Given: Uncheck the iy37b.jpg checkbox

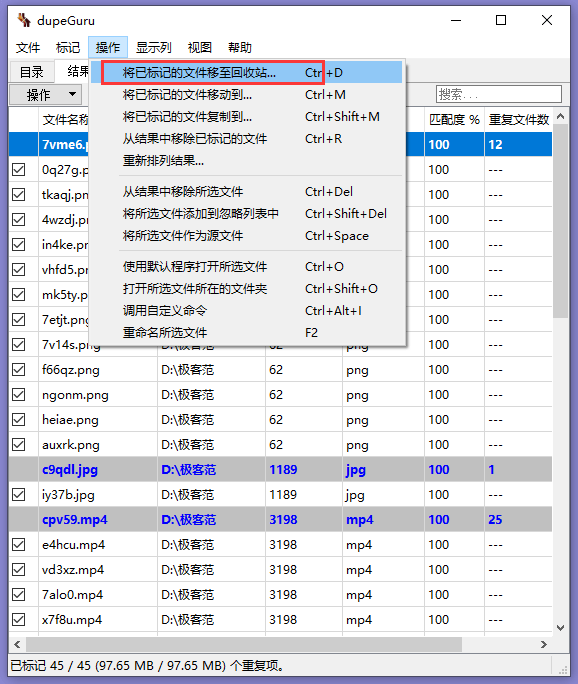Looking at the screenshot, I should (19, 495).
